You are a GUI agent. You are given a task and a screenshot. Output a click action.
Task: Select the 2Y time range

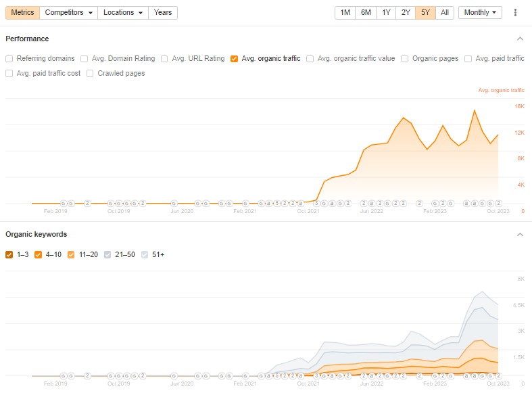[406, 13]
